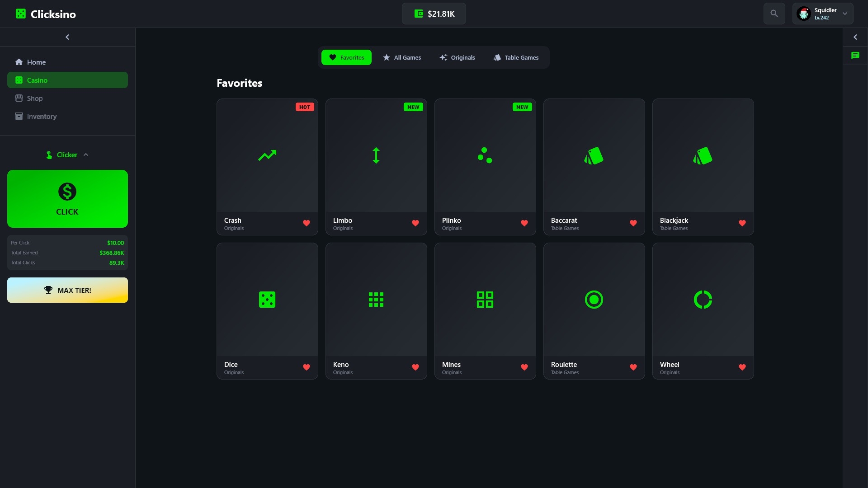The height and width of the screenshot is (488, 868).
Task: Open the Wheel game ring icon
Action: (x=703, y=300)
